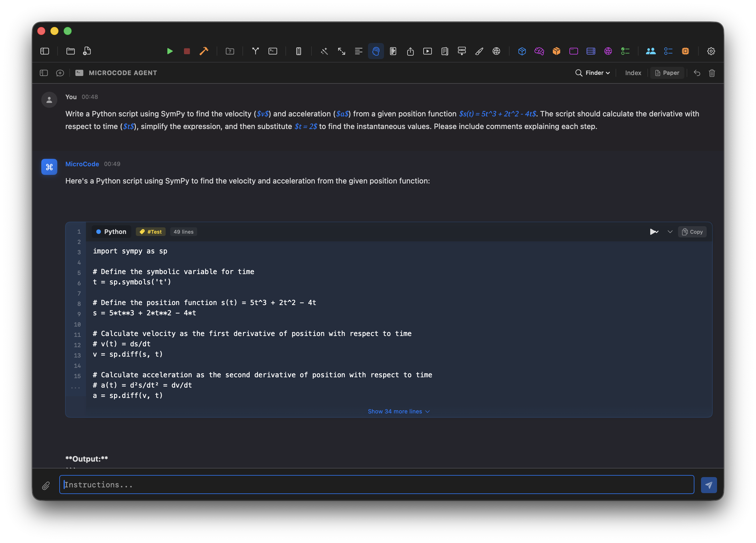Copy the code block
The image size is (756, 543).
coord(692,231)
